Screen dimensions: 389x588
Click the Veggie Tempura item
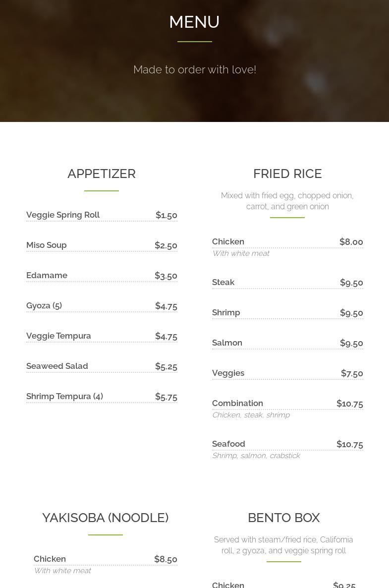point(102,336)
